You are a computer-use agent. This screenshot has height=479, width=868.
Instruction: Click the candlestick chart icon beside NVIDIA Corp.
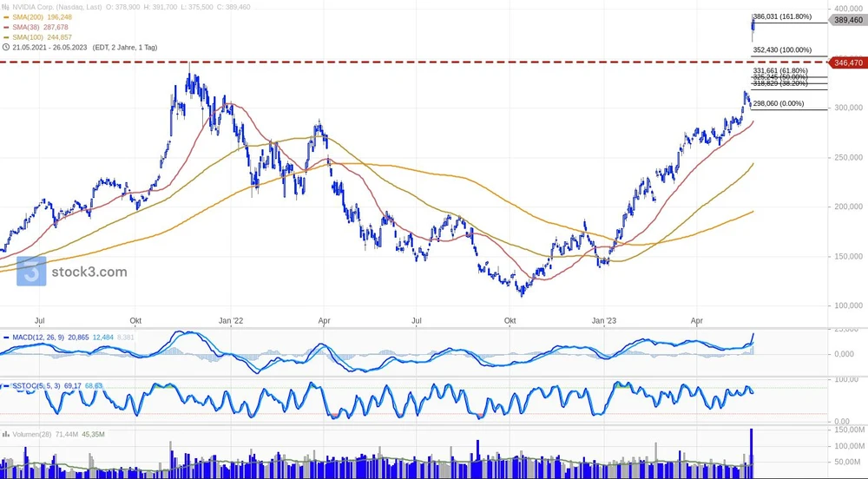pyautogui.click(x=6, y=6)
